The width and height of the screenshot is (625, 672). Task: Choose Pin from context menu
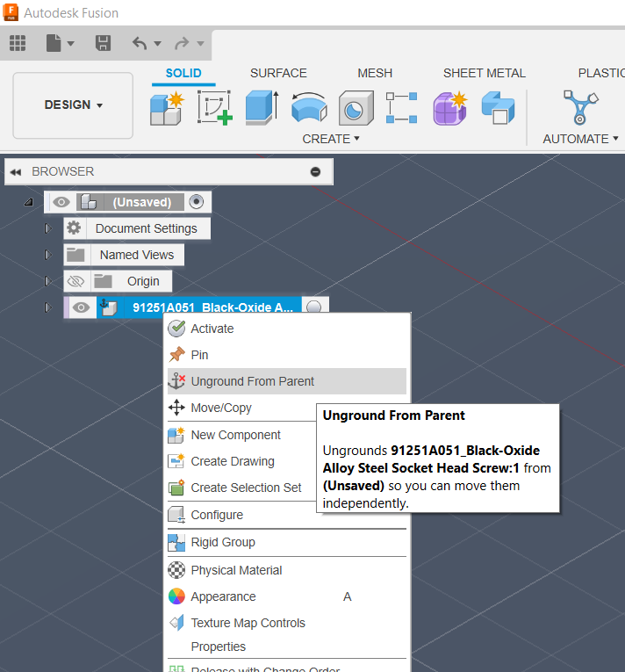[x=286, y=355]
